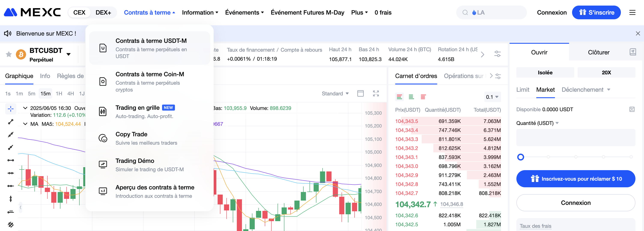Open order book settings sliders icon
This screenshot has height=231, width=644.
click(498, 76)
